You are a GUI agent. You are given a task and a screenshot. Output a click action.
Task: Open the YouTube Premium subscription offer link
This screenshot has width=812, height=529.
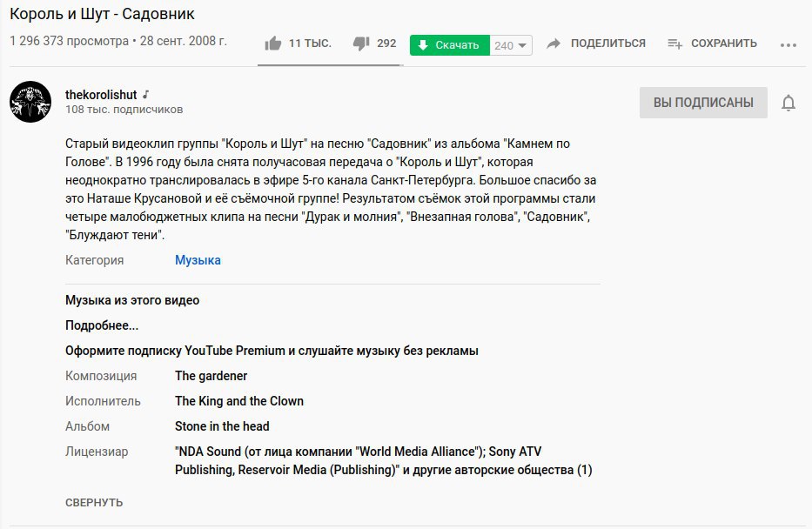[x=272, y=351]
